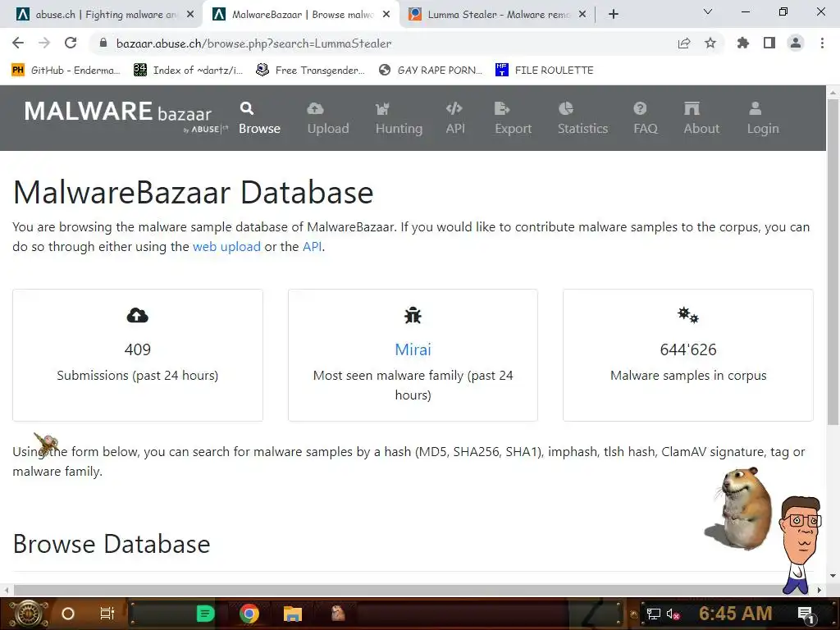
Task: Open the Index of ~dartz bookmark
Action: pos(188,71)
